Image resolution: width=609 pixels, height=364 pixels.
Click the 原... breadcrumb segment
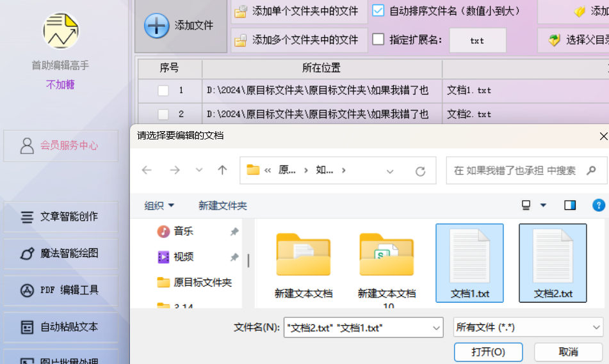(x=287, y=170)
